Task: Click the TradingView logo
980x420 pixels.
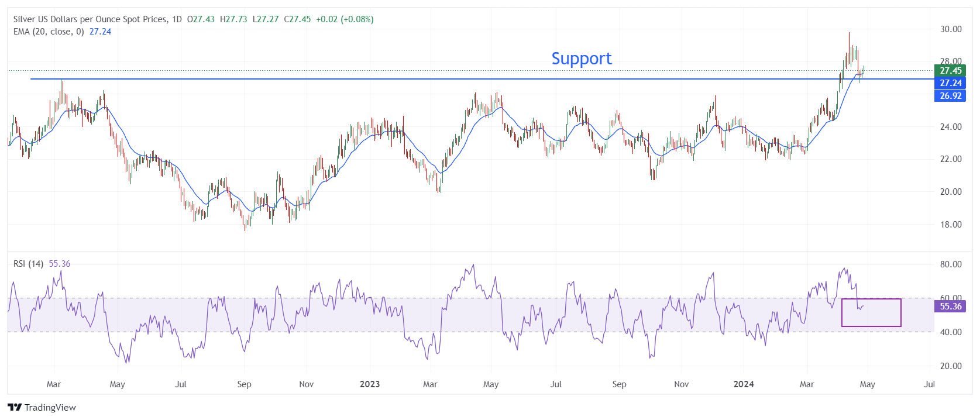Action: [x=42, y=407]
